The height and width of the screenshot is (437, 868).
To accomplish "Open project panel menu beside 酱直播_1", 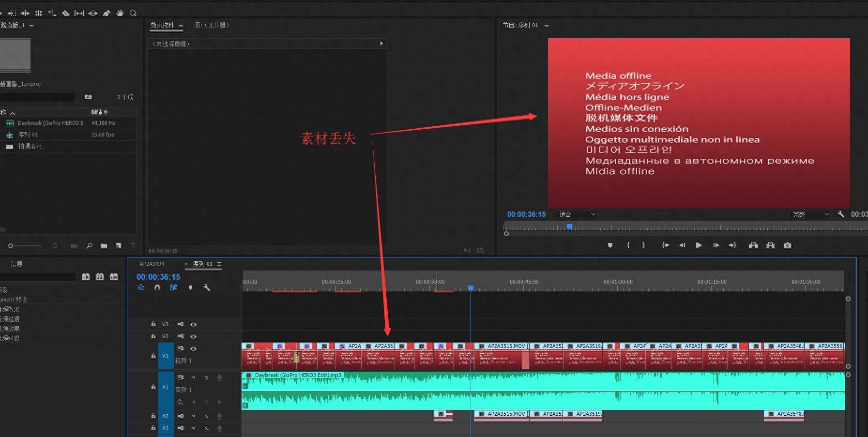I will point(31,25).
